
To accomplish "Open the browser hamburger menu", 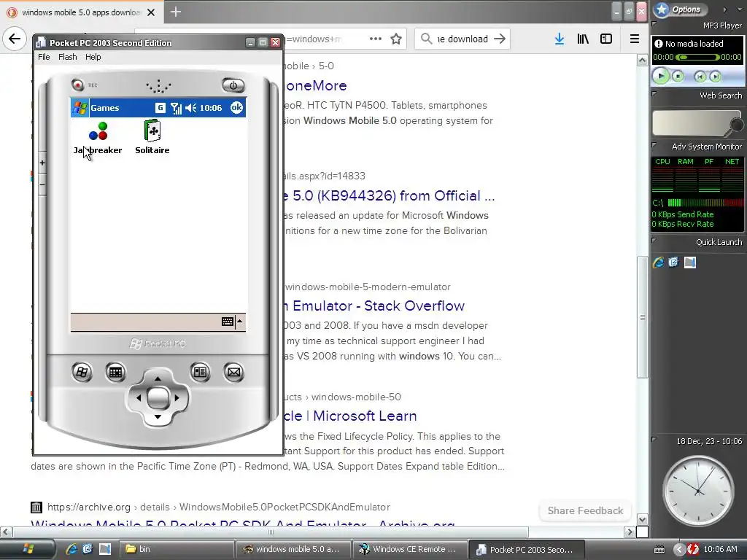I will [x=634, y=39].
